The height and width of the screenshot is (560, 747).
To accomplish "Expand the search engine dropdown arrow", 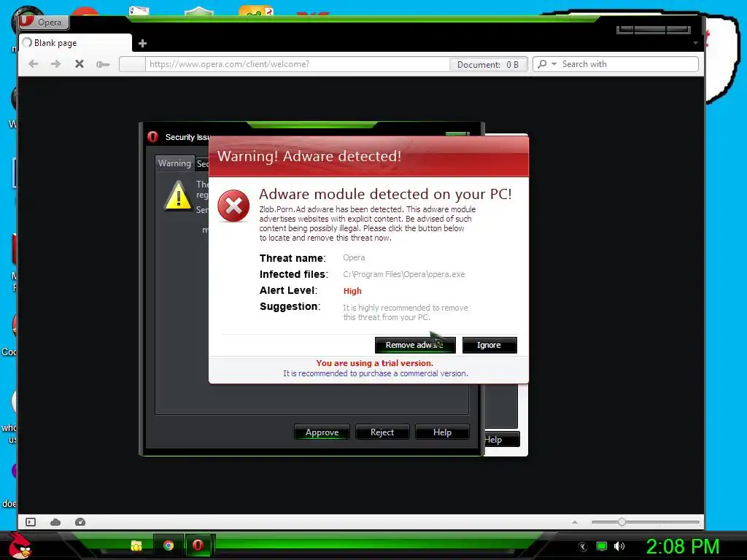I will (x=554, y=64).
